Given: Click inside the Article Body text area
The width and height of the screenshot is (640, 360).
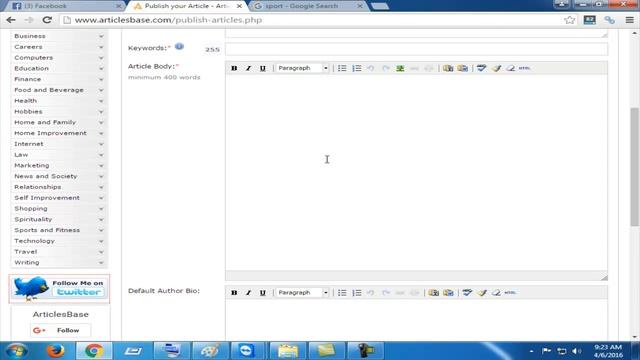Looking at the screenshot, I should pos(416,172).
